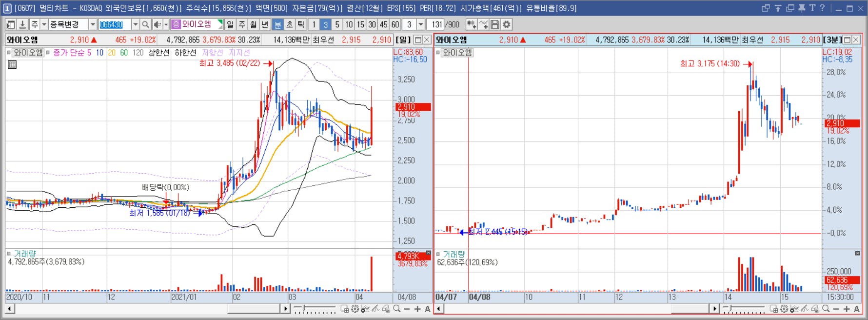This screenshot has width=868, height=320.
Task: Select the 년 yearly period button
Action: pyautogui.click(x=265, y=24)
